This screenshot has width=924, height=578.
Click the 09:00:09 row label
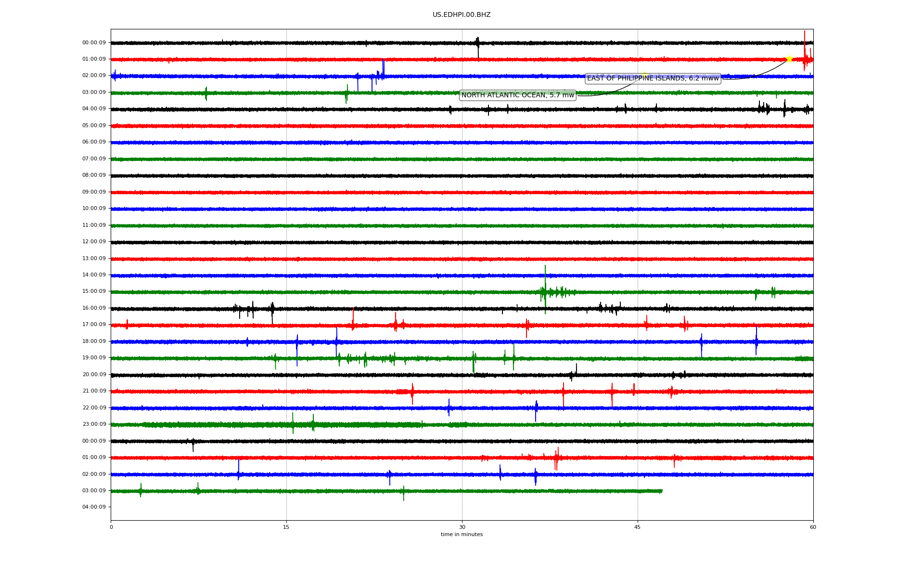[x=94, y=192]
